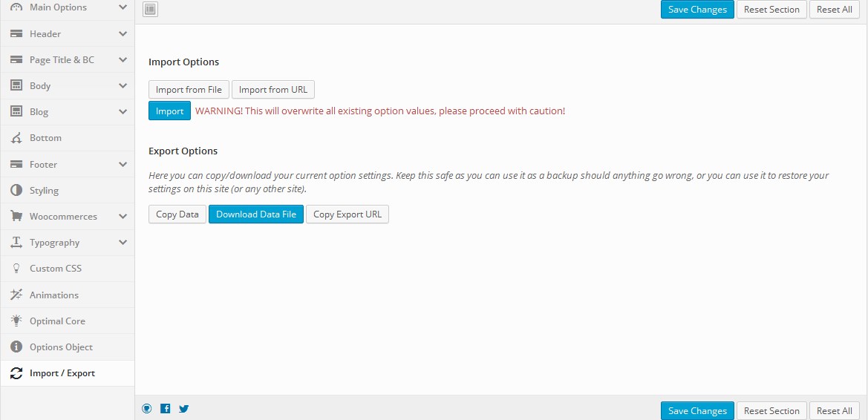Viewport: 868px width, 420px height.
Task: Select the Import / Export menu item
Action: (62, 373)
